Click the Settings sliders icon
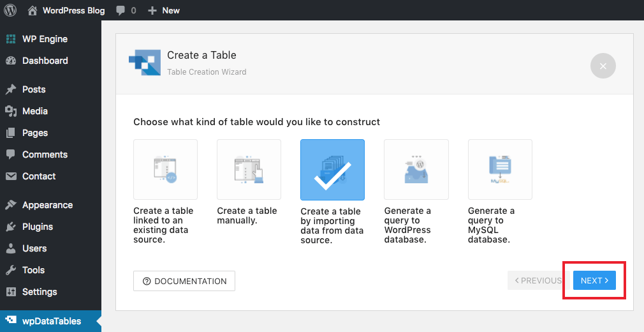Screen dimensions: 644x332 click(x=11, y=292)
